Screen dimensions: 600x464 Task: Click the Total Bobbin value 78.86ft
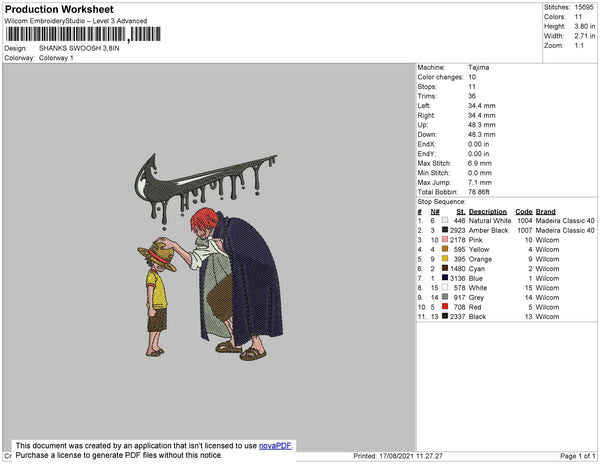tap(479, 192)
